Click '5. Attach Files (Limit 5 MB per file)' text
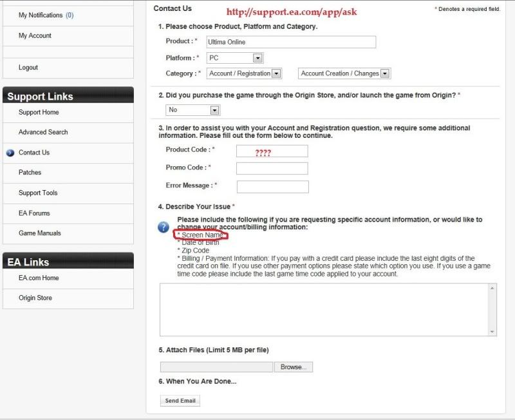515x420 pixels. (214, 350)
